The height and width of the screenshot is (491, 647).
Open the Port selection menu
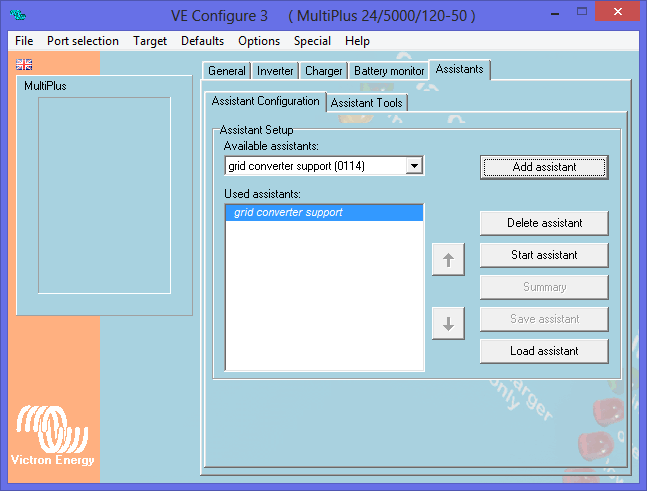82,41
